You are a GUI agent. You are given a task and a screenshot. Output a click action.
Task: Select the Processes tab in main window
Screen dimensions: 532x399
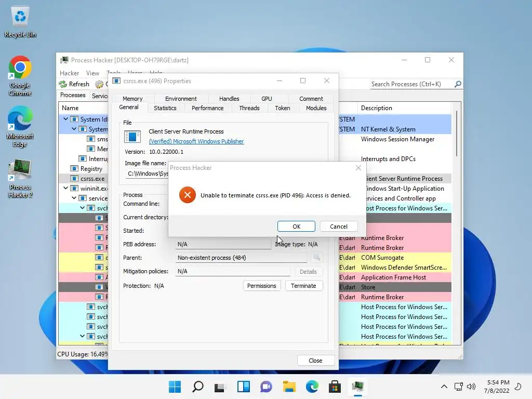click(73, 96)
